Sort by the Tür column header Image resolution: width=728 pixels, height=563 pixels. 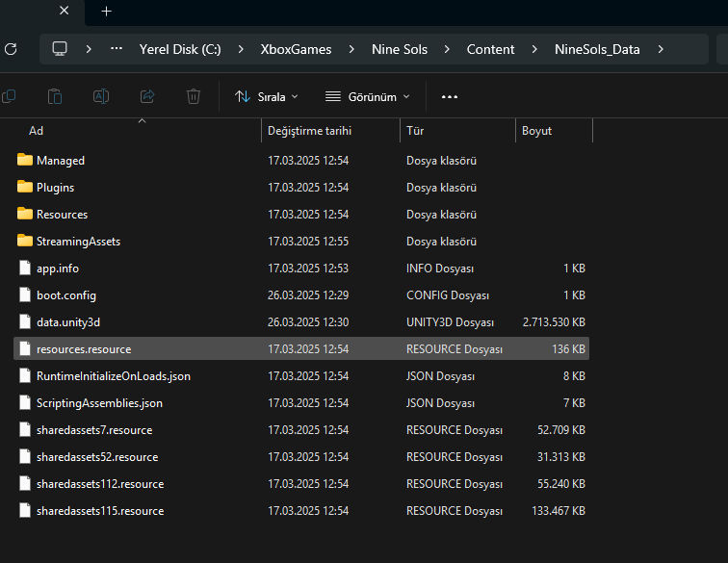[x=415, y=131]
